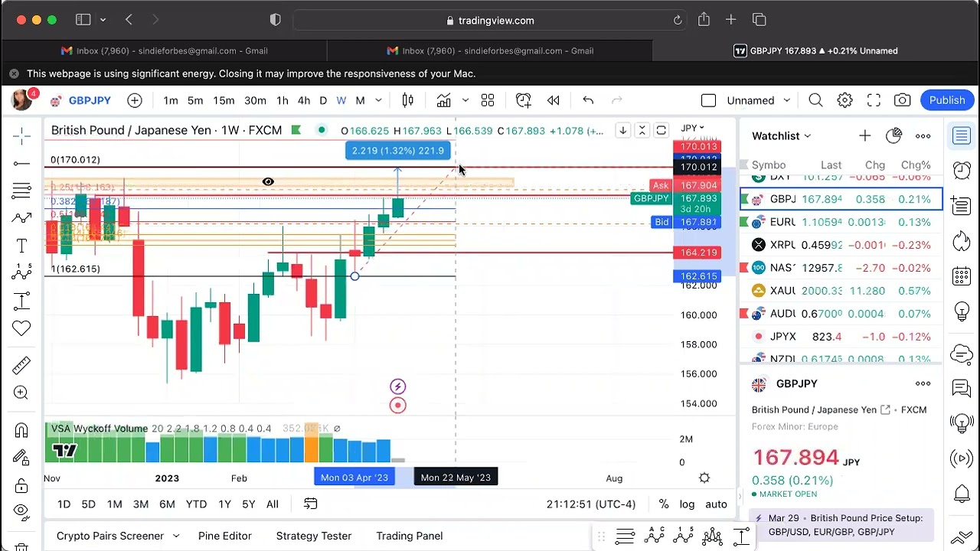Open the Watchlist name dropdown
This screenshot has width=980, height=551.
point(781,136)
